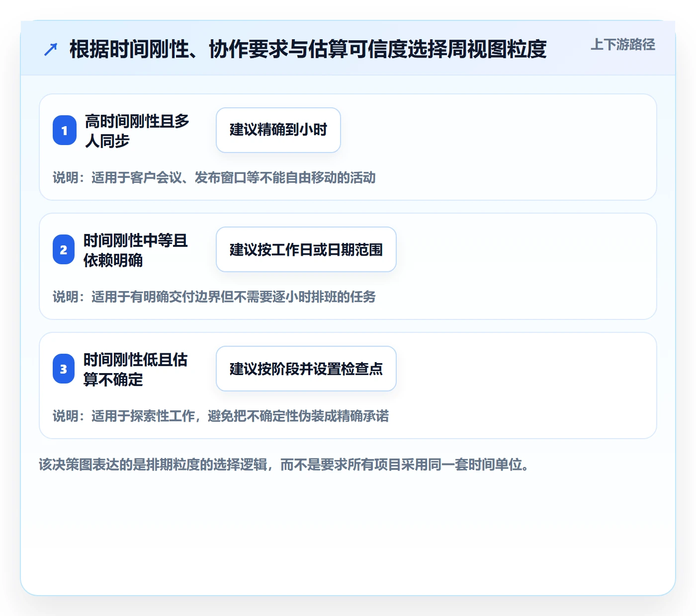Click the note mentioning 探索性工作
The width and height of the screenshot is (696, 616).
click(x=221, y=416)
